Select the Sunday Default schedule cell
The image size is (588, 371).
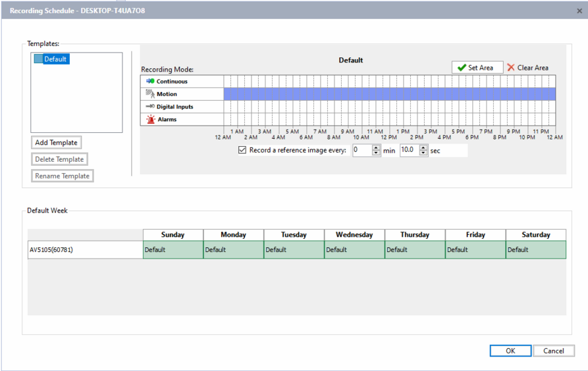click(x=173, y=250)
